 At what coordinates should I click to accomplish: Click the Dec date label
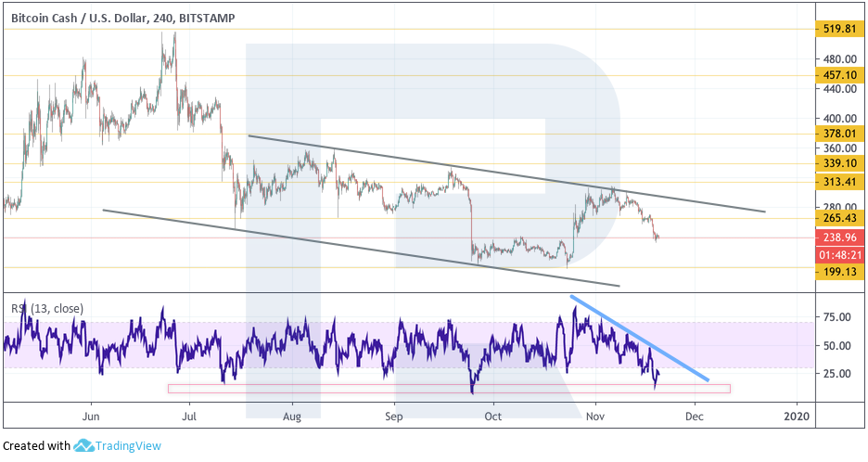(695, 416)
